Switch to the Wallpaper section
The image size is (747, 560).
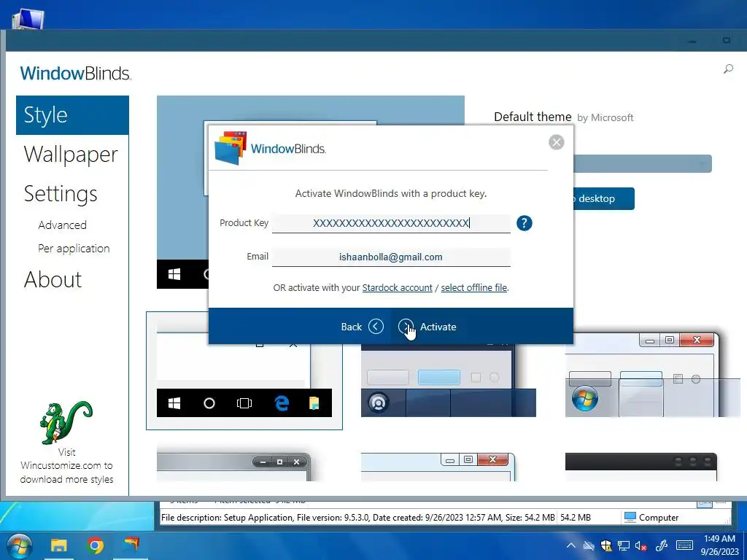(71, 155)
